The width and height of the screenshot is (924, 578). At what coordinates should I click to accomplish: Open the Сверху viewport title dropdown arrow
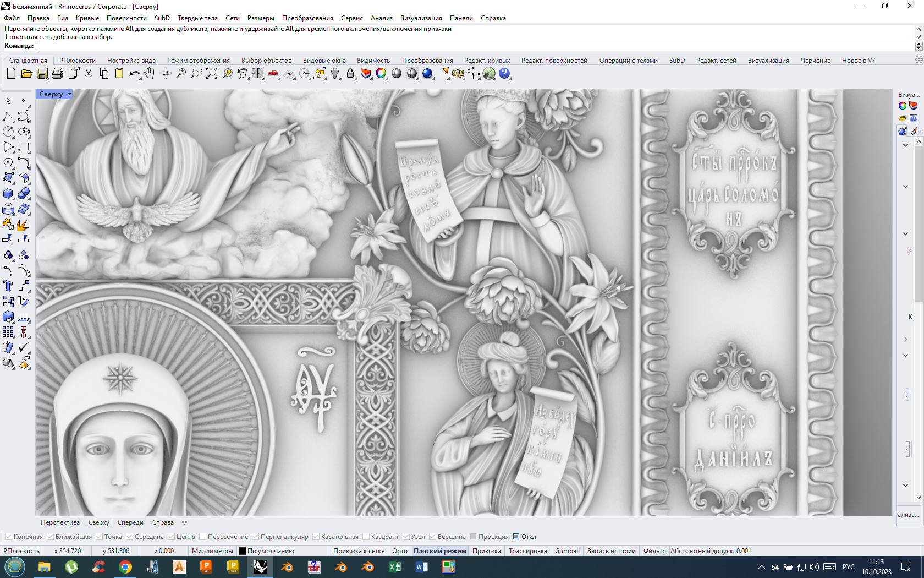tap(69, 94)
